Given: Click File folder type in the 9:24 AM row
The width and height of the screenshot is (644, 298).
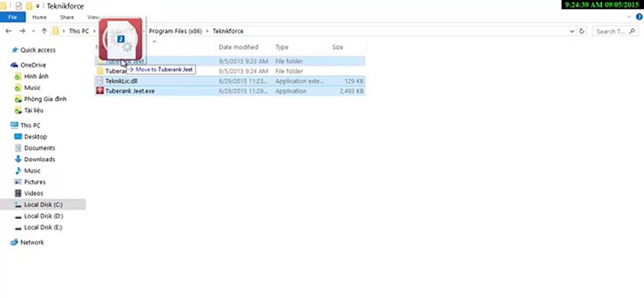Looking at the screenshot, I should [x=289, y=71].
